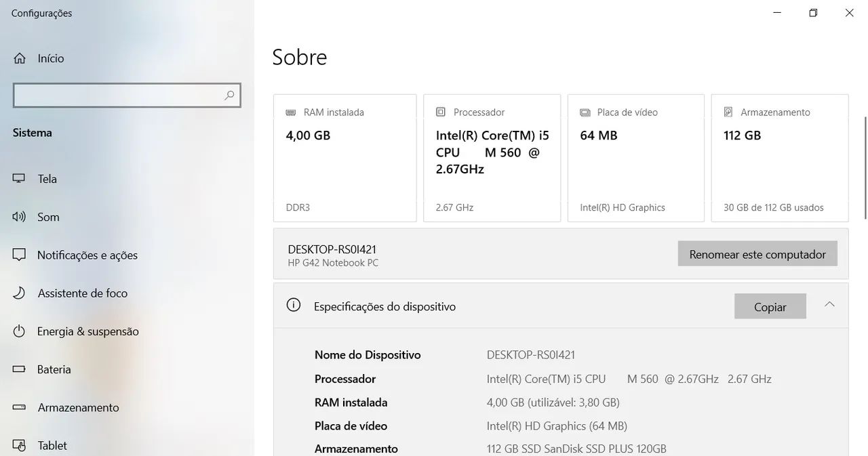Click the vertical scrollbar on the right
The height and width of the screenshot is (456, 868).
[865, 167]
